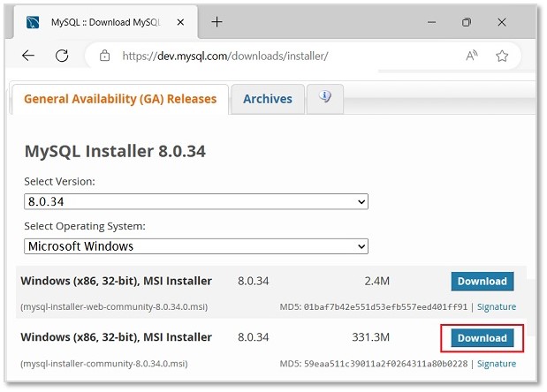Maximize the browser window
Screen dimensions: 547x392
pyautogui.click(x=466, y=22)
